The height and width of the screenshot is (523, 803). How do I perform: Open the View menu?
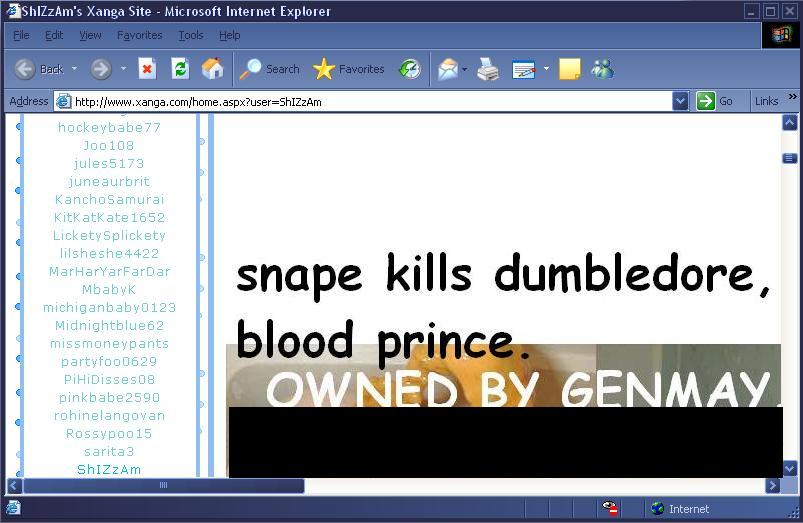pyautogui.click(x=90, y=35)
